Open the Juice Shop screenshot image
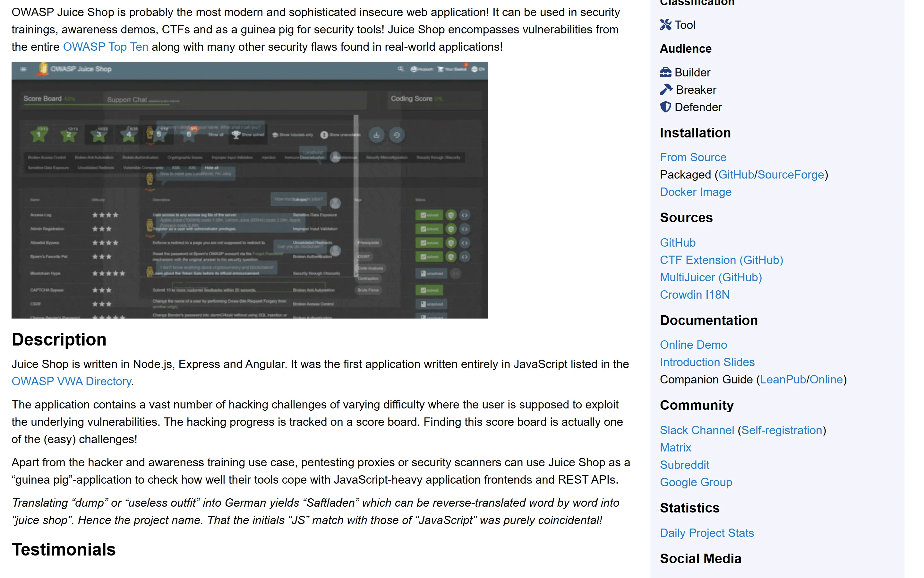 250,190
